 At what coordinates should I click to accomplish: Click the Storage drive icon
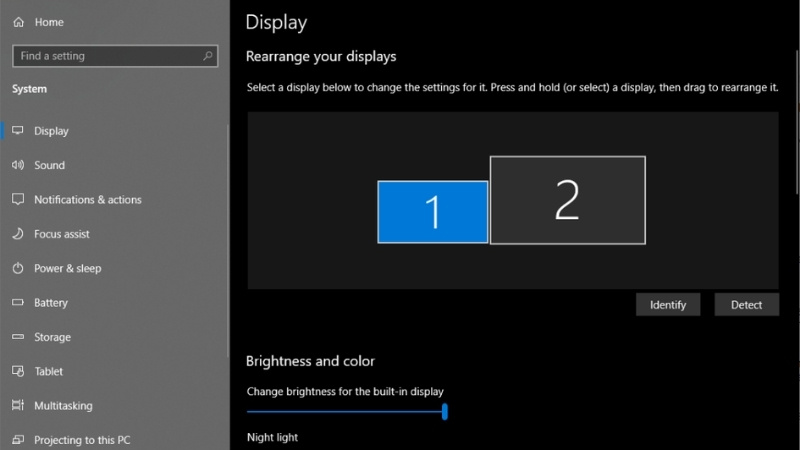point(18,337)
